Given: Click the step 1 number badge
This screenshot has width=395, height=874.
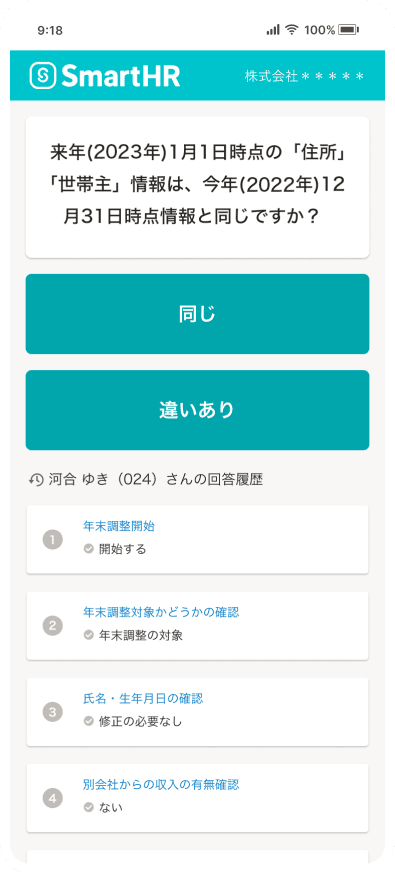Looking at the screenshot, I should click(52, 540).
